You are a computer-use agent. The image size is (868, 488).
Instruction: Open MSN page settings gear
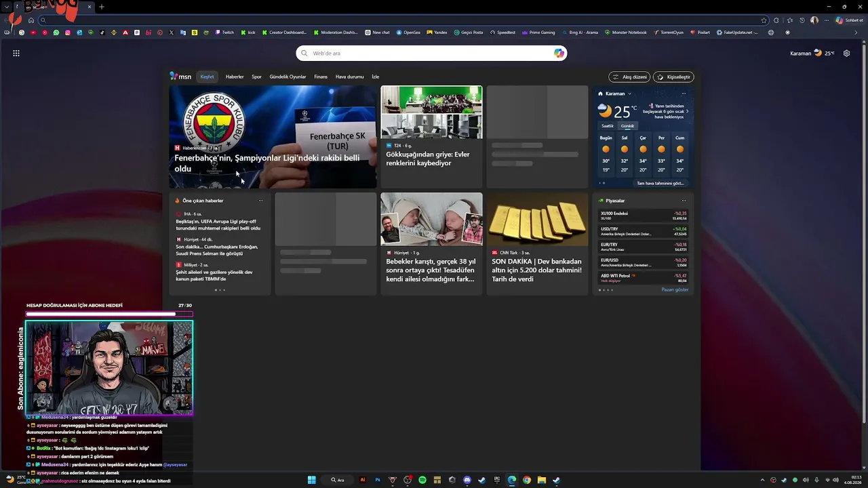click(x=846, y=53)
